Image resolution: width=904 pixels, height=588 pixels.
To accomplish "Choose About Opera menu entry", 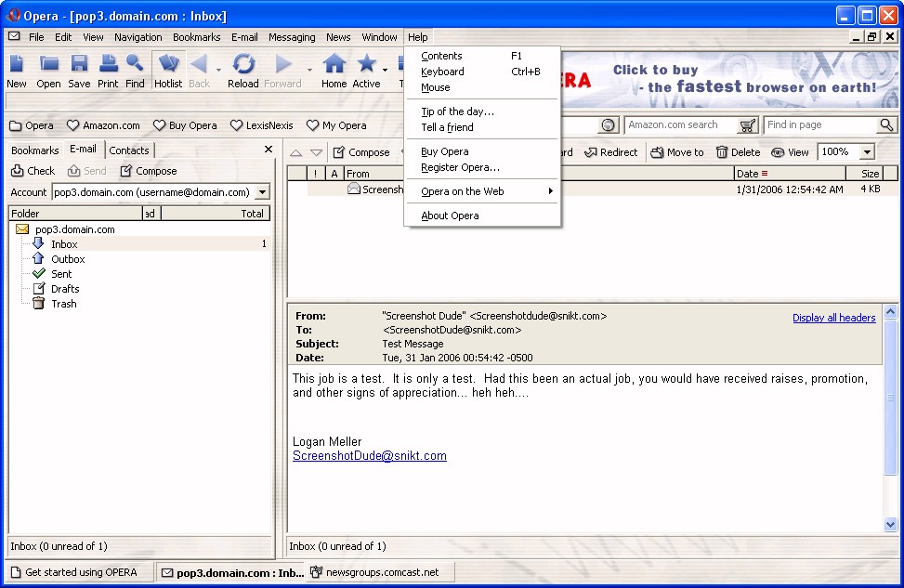I will pos(482,216).
